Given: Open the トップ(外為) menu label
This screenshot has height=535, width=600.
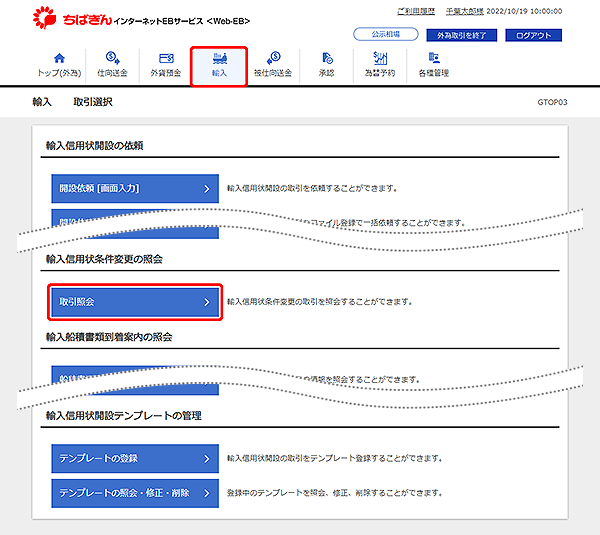Looking at the screenshot, I should (x=59, y=73).
